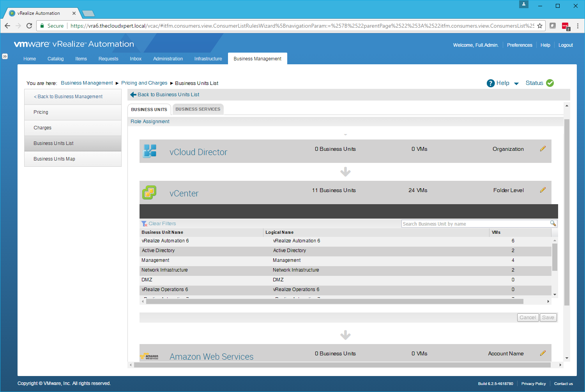Switch to the Business Services tab
The image size is (585, 392).
click(x=198, y=109)
